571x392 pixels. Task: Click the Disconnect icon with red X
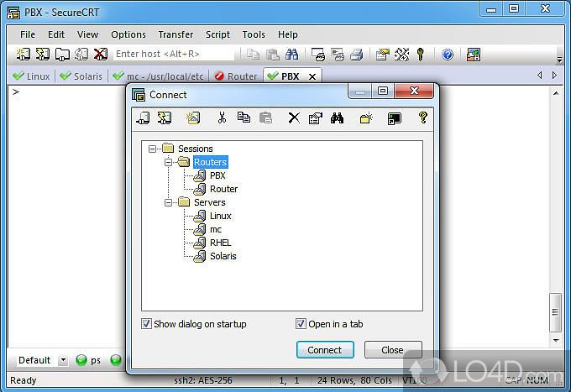point(101,55)
